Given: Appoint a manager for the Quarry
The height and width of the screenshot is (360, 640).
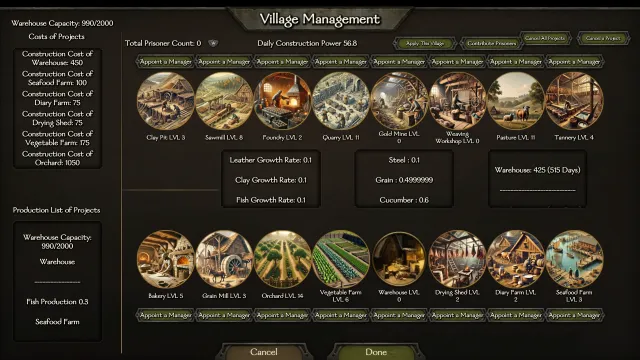Looking at the screenshot, I should [x=341, y=62].
